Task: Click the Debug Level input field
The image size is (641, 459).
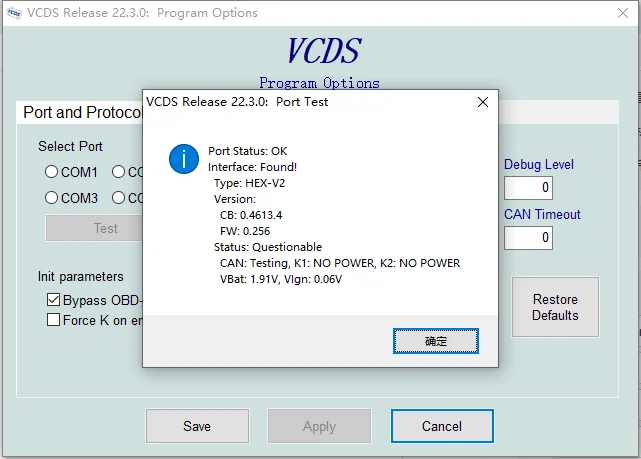Action: [x=528, y=188]
